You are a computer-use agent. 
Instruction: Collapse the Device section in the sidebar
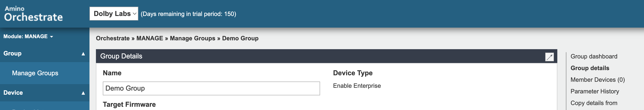click(x=83, y=93)
